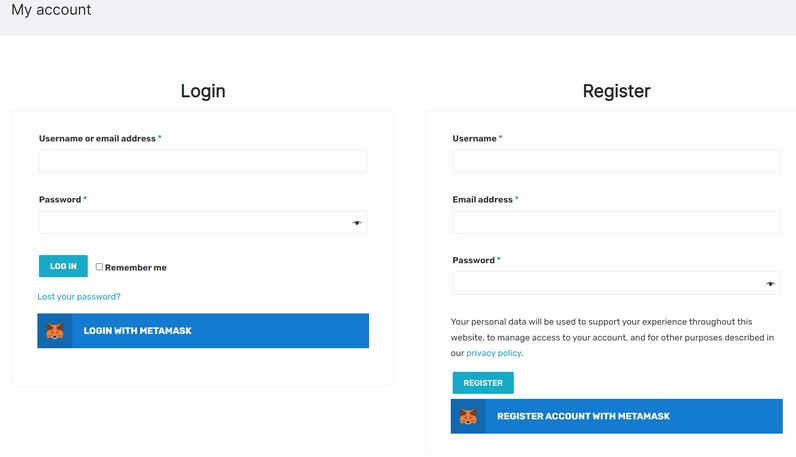
Task: Click REGISTER ACCOUNT WITH METAMASK button
Action: pyautogui.click(x=617, y=416)
